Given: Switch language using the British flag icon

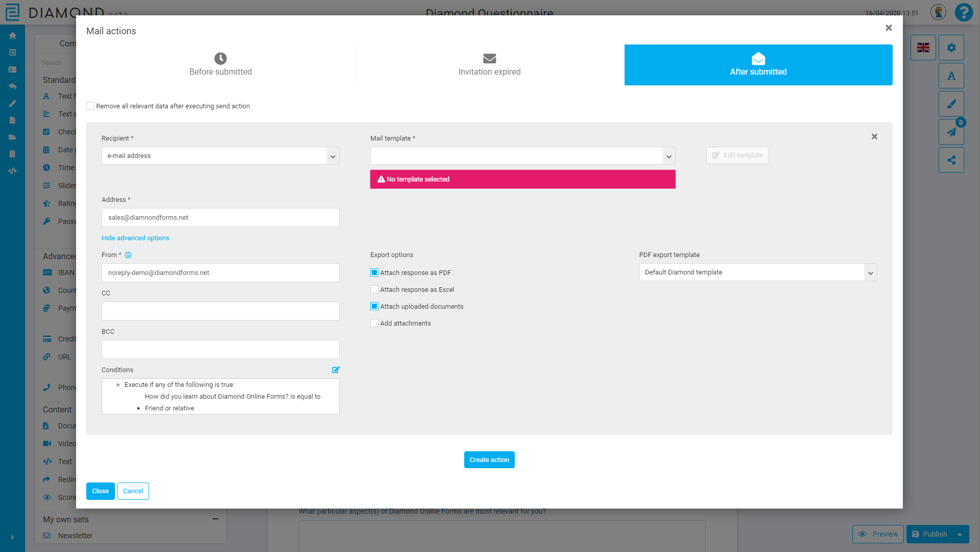Looking at the screenshot, I should tap(923, 48).
